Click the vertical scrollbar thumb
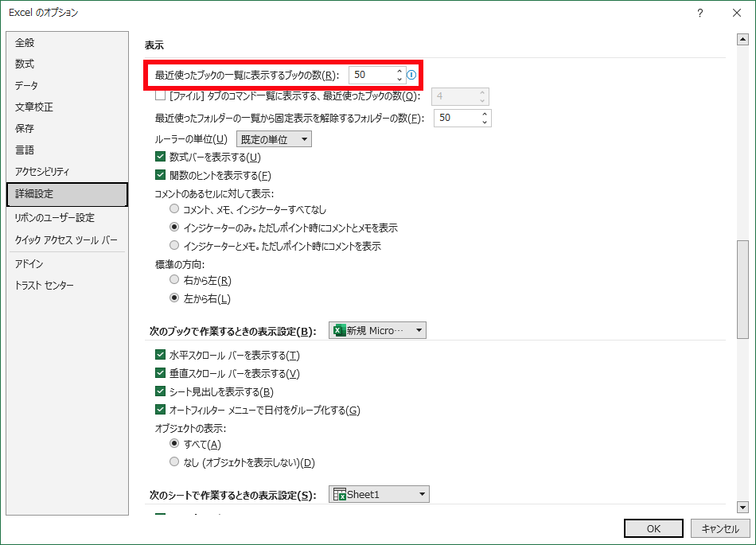 [742, 289]
